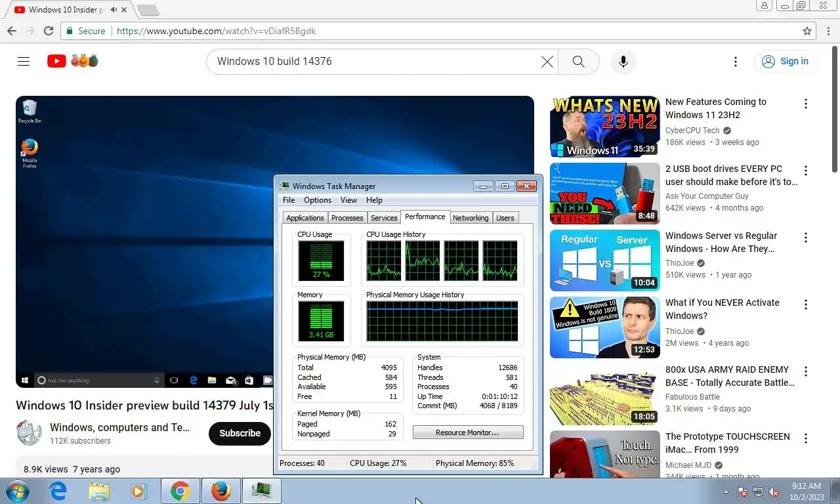Click the volume muted tray icon
This screenshot has height=504, width=840.
coord(774,492)
